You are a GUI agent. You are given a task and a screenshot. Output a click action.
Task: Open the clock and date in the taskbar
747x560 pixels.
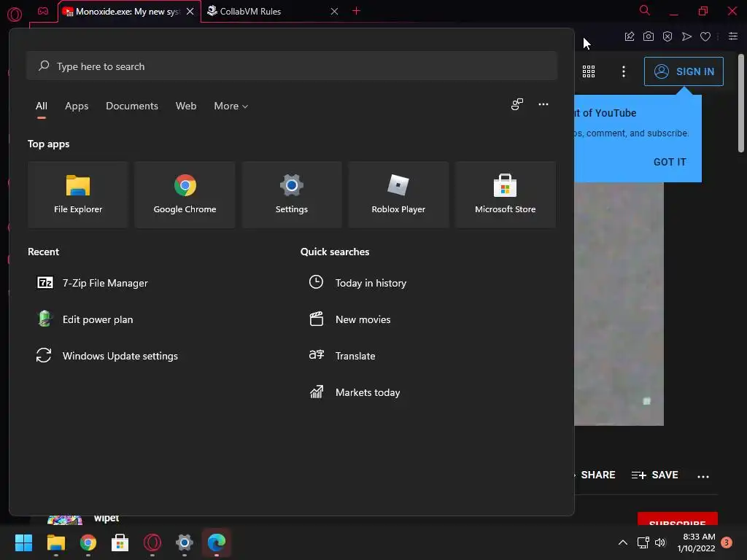tap(696, 542)
